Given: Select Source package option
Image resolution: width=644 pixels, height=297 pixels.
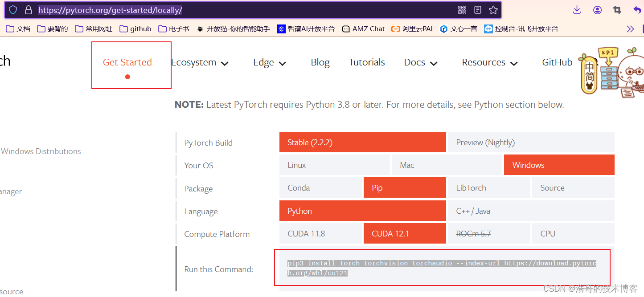Looking at the screenshot, I should [x=573, y=187].
